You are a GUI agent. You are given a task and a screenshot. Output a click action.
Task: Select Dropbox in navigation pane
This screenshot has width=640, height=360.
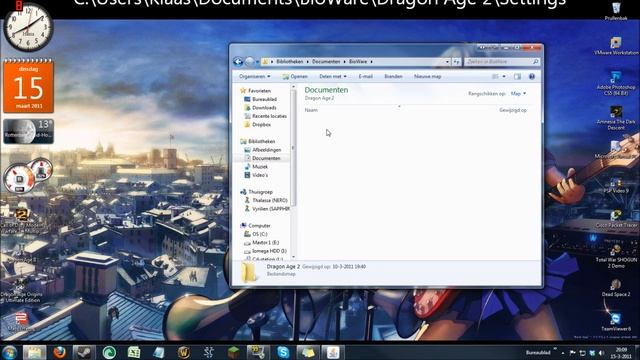coord(258,124)
